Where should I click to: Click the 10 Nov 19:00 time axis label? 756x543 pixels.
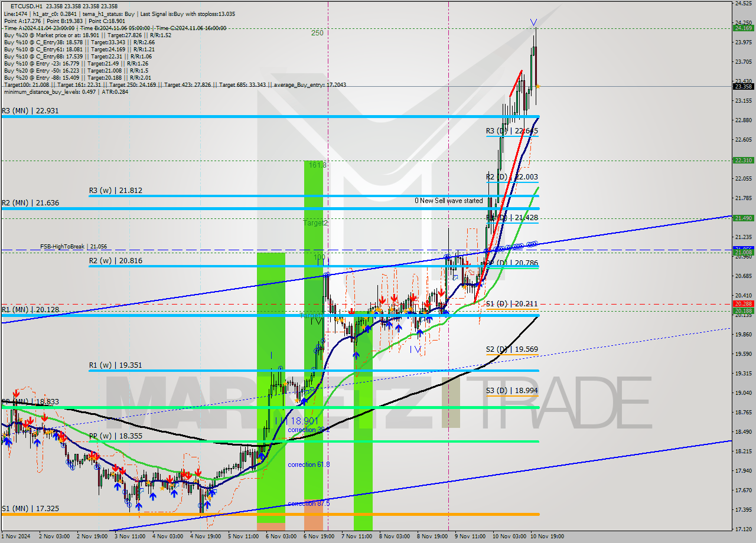(548, 537)
